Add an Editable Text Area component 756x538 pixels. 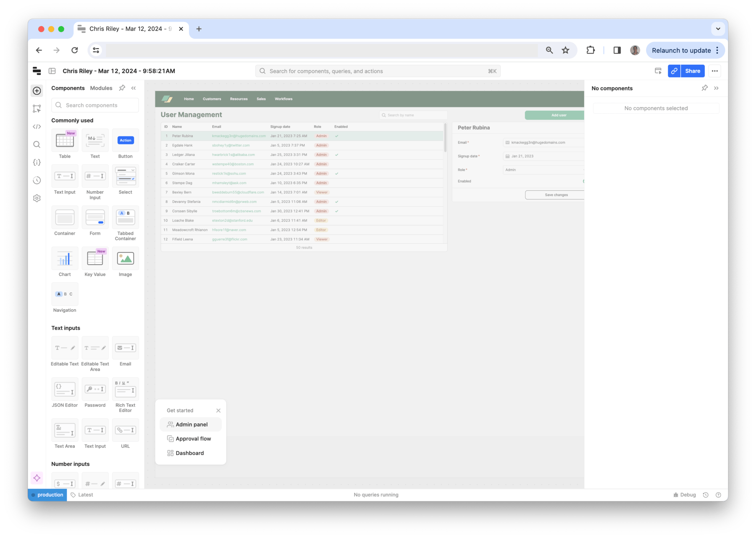click(95, 354)
